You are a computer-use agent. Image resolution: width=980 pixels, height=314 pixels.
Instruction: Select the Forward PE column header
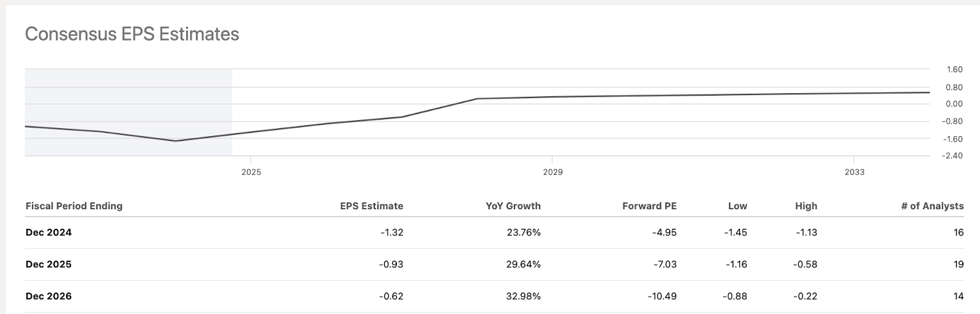click(649, 206)
